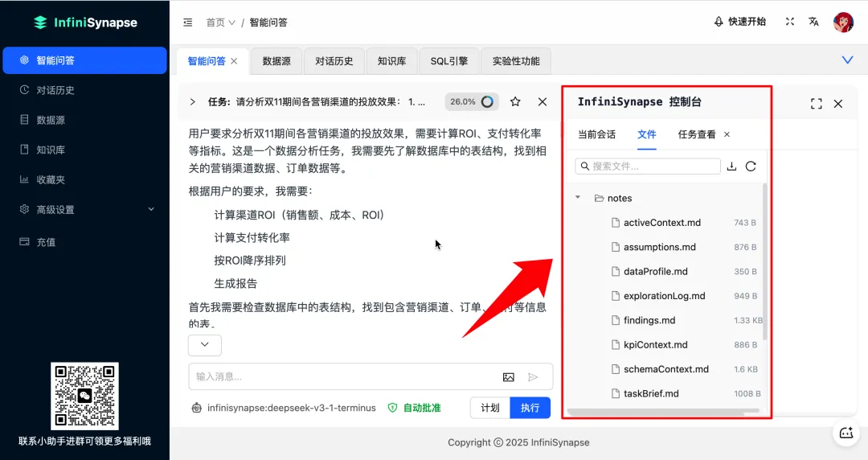Click the infinisynapse:deepseek-v3-1-terminus model selector
The height and width of the screenshot is (460, 868).
[x=284, y=408]
